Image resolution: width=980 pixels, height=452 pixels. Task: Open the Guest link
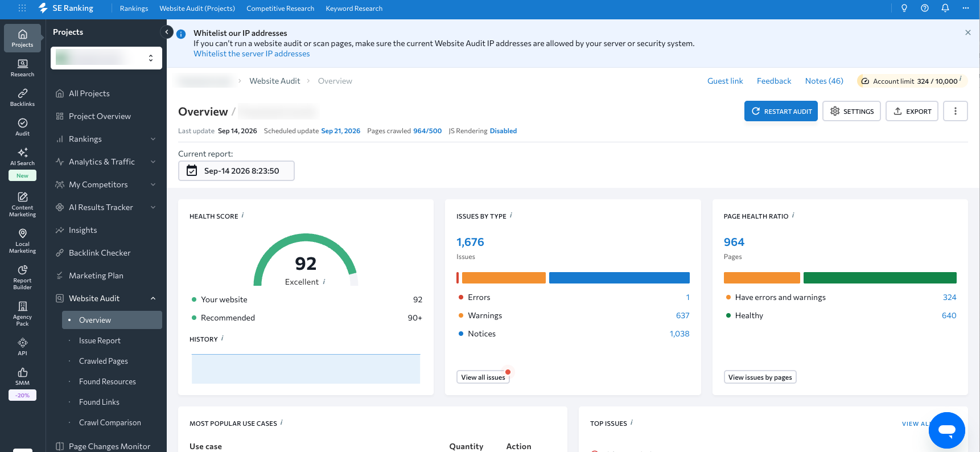coord(725,81)
